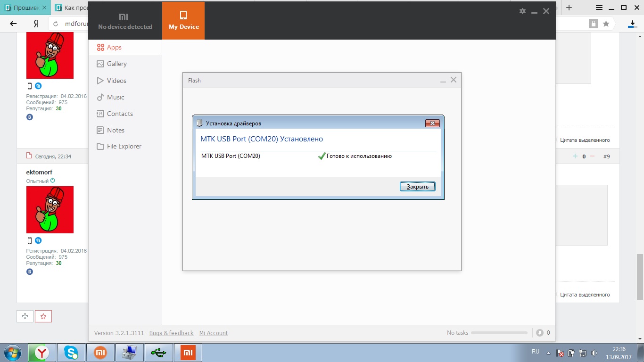The height and width of the screenshot is (362, 644).
Task: Show hidden tray icons
Action: [x=548, y=353]
